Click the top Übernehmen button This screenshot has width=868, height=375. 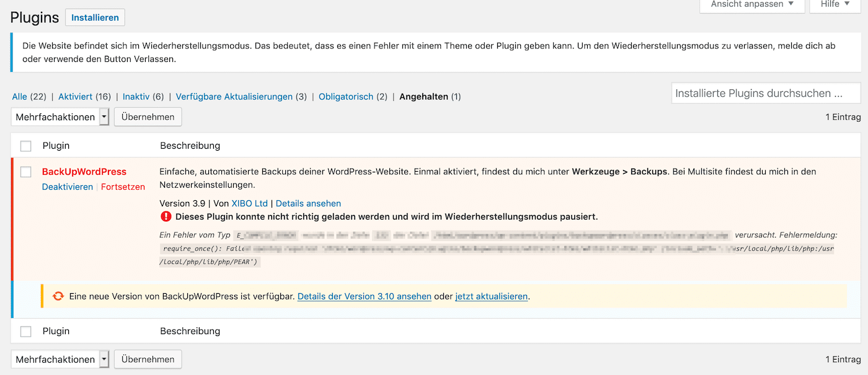click(x=148, y=117)
